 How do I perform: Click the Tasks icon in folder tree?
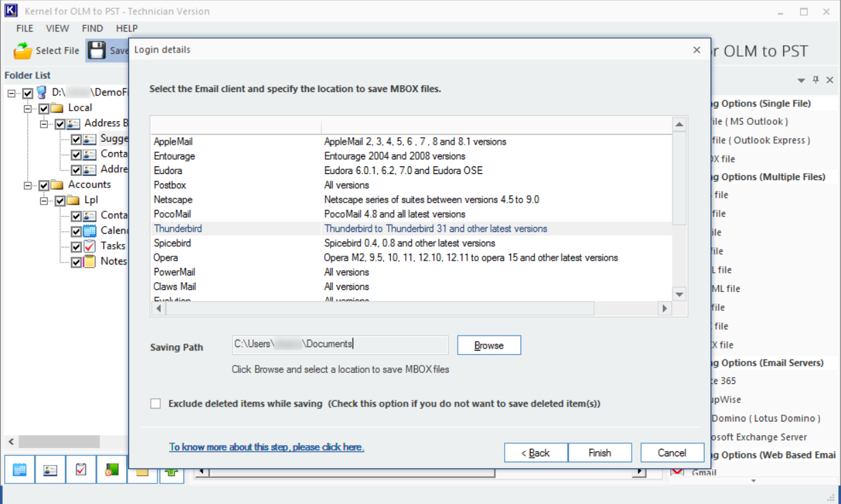click(90, 246)
